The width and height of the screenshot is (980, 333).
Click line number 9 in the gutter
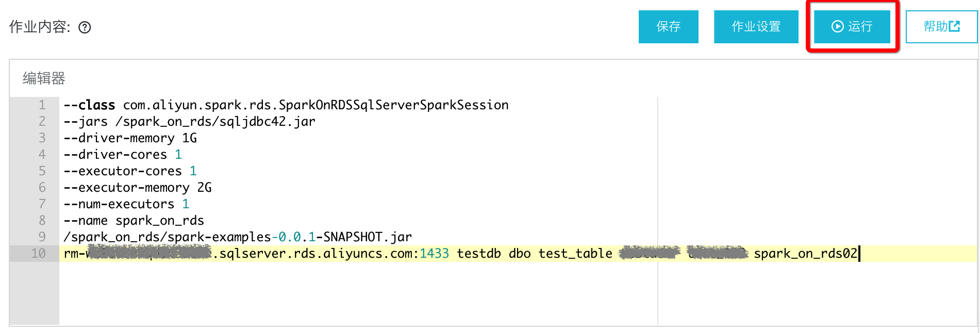point(42,237)
